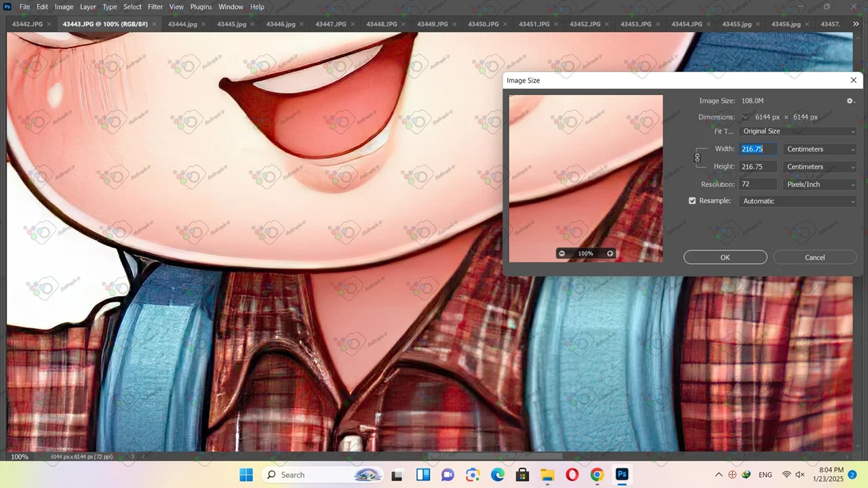Switch to the 43447.JPG document tab
The image size is (868, 488).
331,24
